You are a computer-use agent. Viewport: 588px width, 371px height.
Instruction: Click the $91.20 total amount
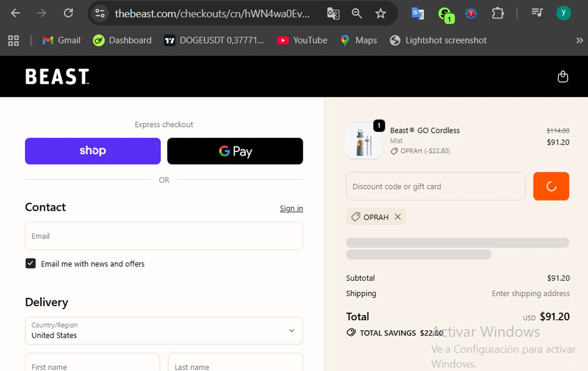(555, 316)
